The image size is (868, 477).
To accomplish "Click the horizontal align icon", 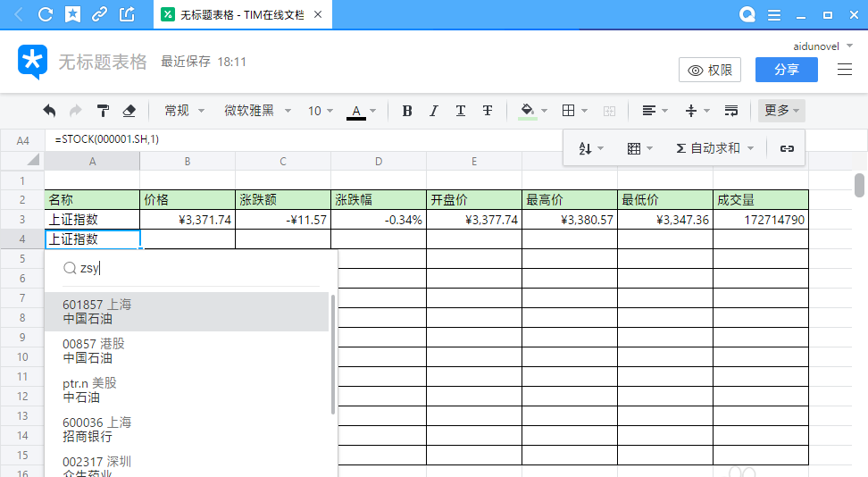I will [x=649, y=111].
